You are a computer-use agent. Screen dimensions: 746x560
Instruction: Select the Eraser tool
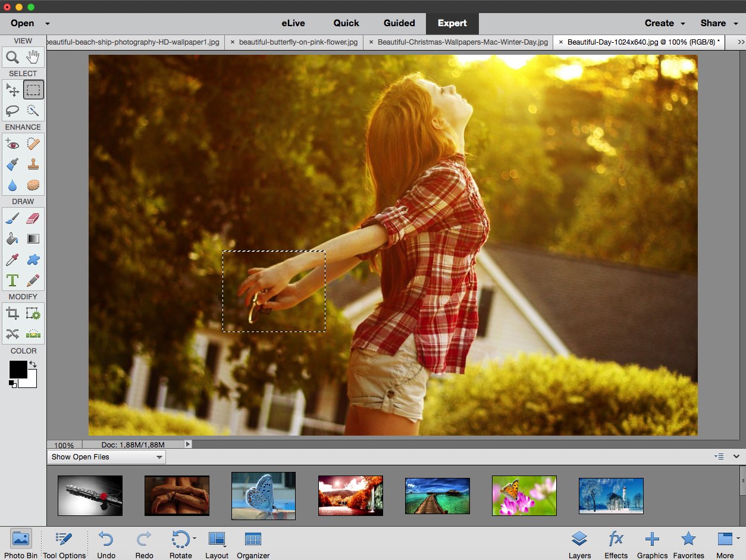[33, 218]
